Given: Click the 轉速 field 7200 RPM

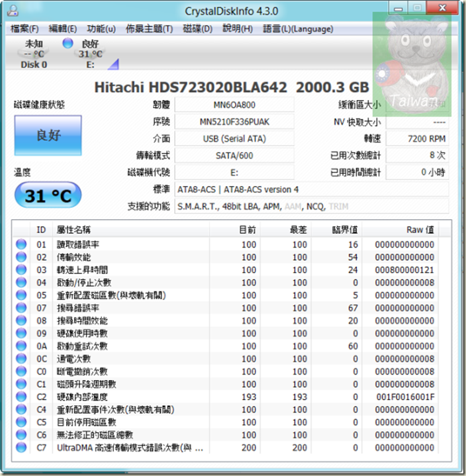Looking at the screenshot, I should (418, 139).
